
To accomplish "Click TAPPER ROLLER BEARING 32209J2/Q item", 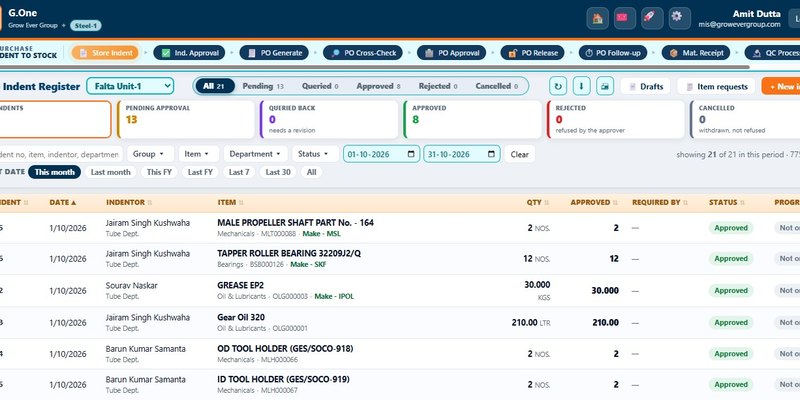I will point(289,254).
